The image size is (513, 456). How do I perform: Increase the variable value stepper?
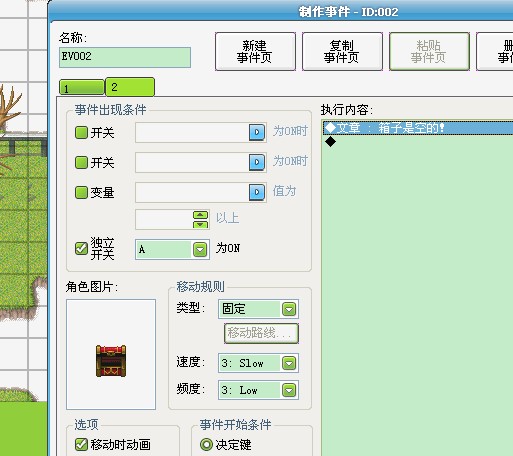pos(201,215)
